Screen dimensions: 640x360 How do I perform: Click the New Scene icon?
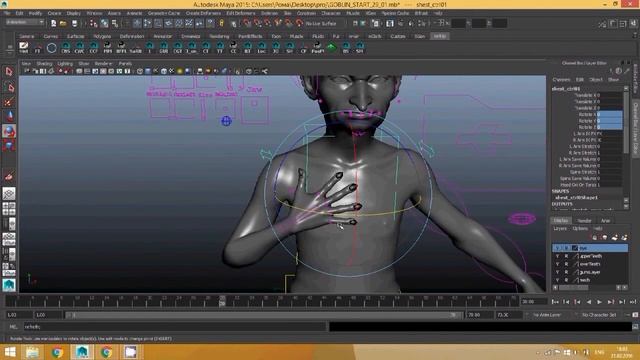(x=53, y=24)
